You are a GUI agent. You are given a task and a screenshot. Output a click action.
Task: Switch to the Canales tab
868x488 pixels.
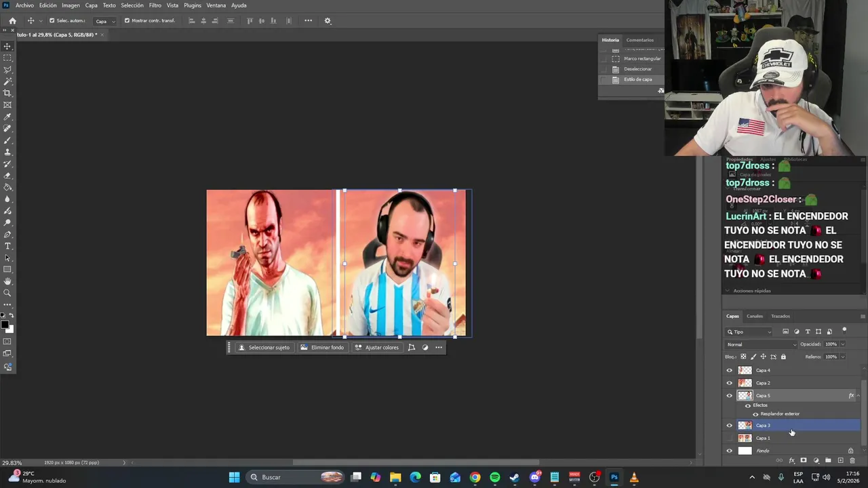(x=755, y=316)
